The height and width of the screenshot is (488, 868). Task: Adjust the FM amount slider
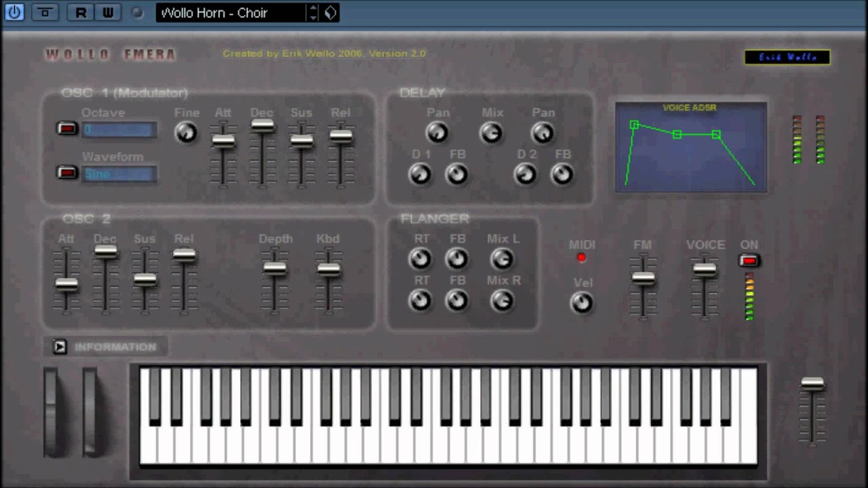click(x=644, y=277)
